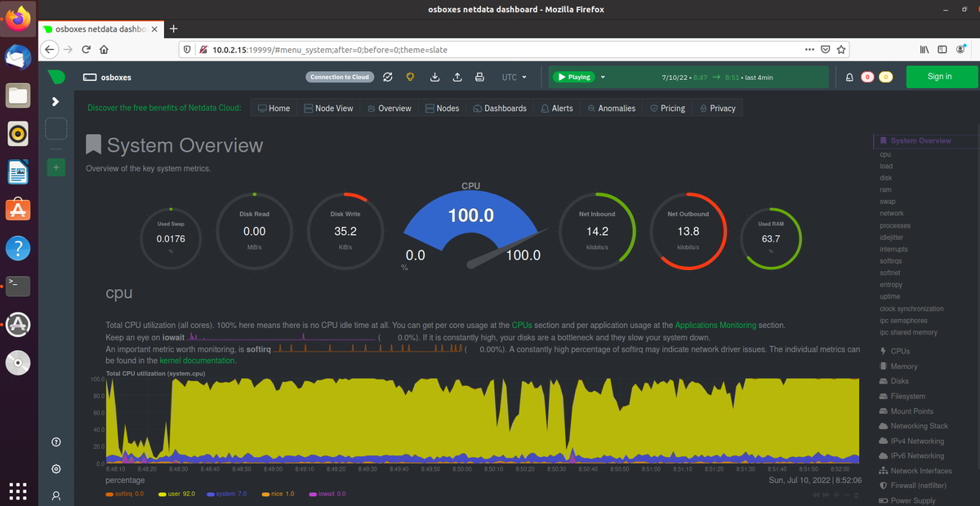Toggle the dashboard theme lightbulb
The height and width of the screenshot is (506, 980).
(x=409, y=77)
